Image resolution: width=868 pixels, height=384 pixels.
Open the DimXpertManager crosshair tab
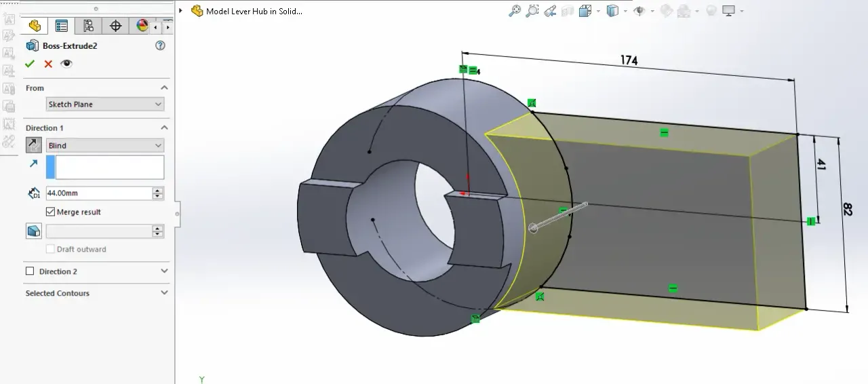click(x=115, y=26)
